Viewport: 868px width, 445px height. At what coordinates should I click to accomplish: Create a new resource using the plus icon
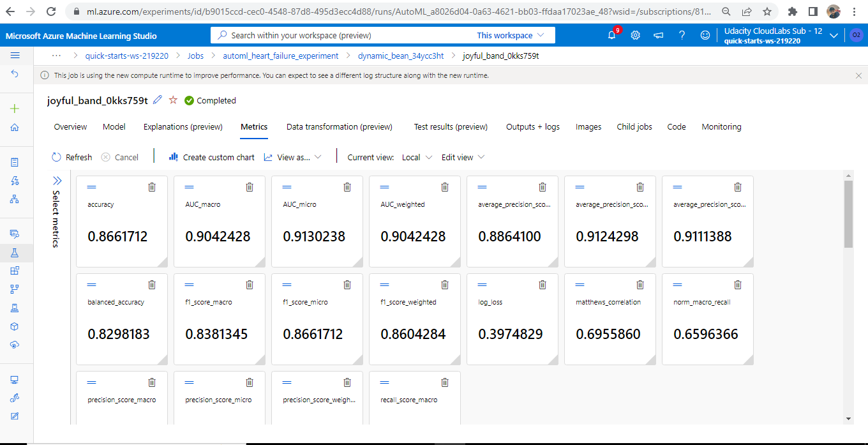coord(14,109)
